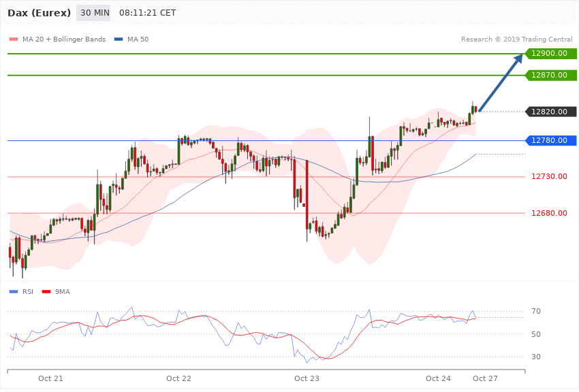
Task: Click the RSI 50 axis value
Action: coord(536,334)
